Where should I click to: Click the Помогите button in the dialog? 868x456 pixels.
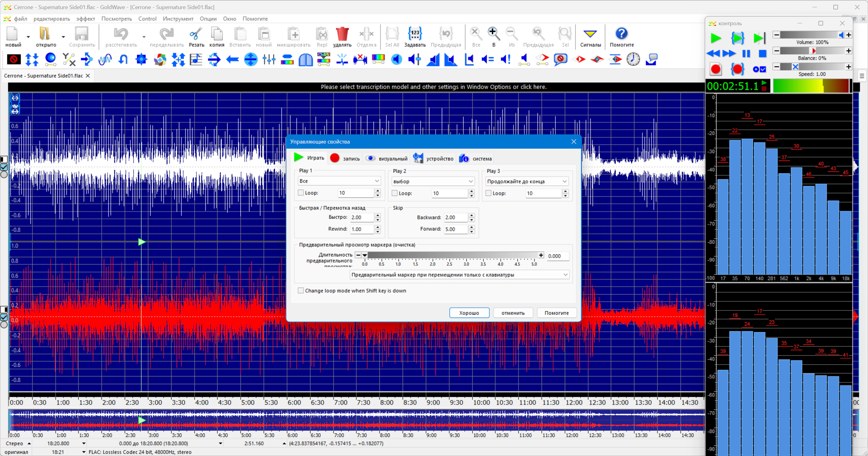557,312
